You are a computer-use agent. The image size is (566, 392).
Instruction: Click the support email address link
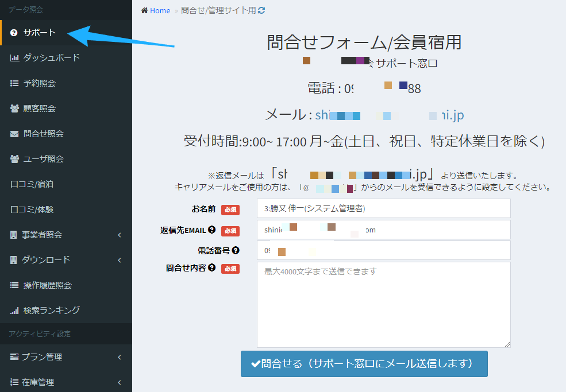(390, 115)
